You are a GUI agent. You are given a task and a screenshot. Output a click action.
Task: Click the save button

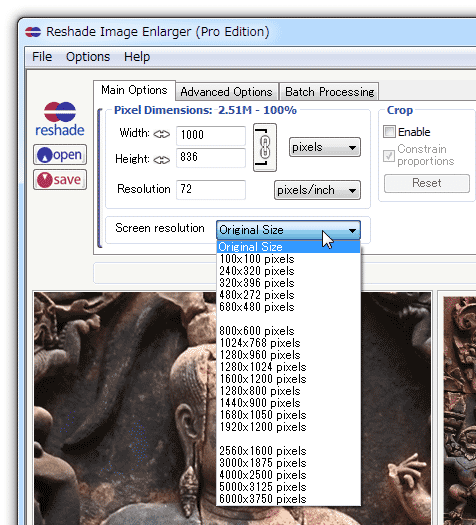click(60, 180)
